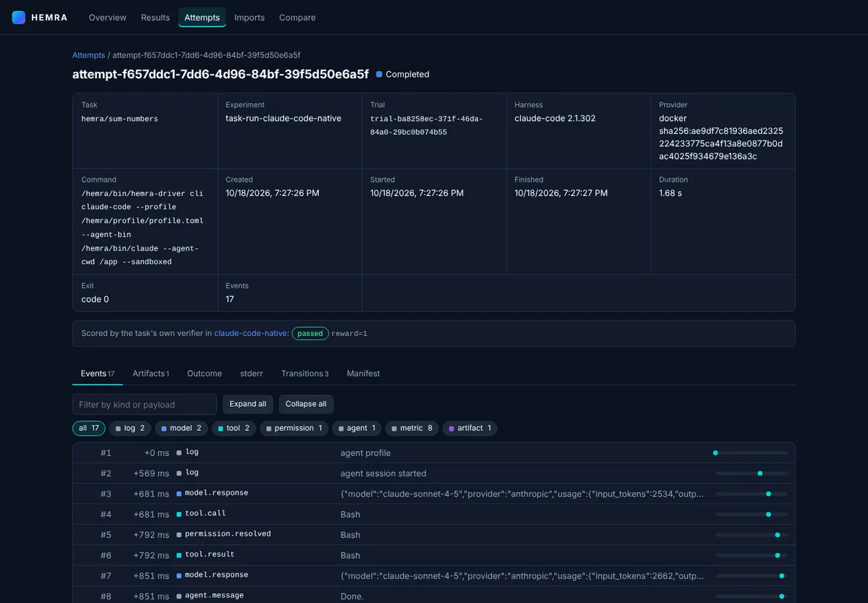This screenshot has height=603, width=868.
Task: Click the trial ID trial-ba8258ec value
Action: point(427,125)
